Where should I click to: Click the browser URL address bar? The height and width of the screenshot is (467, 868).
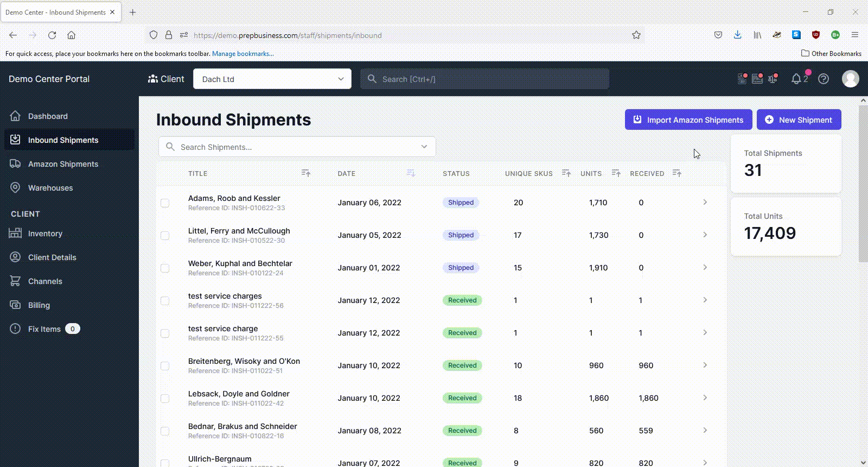click(x=396, y=35)
